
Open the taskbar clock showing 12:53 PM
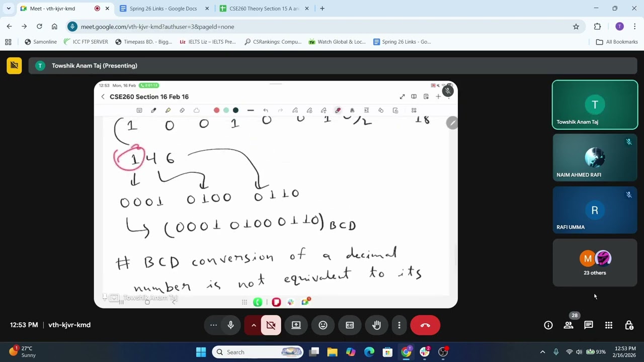(x=625, y=351)
